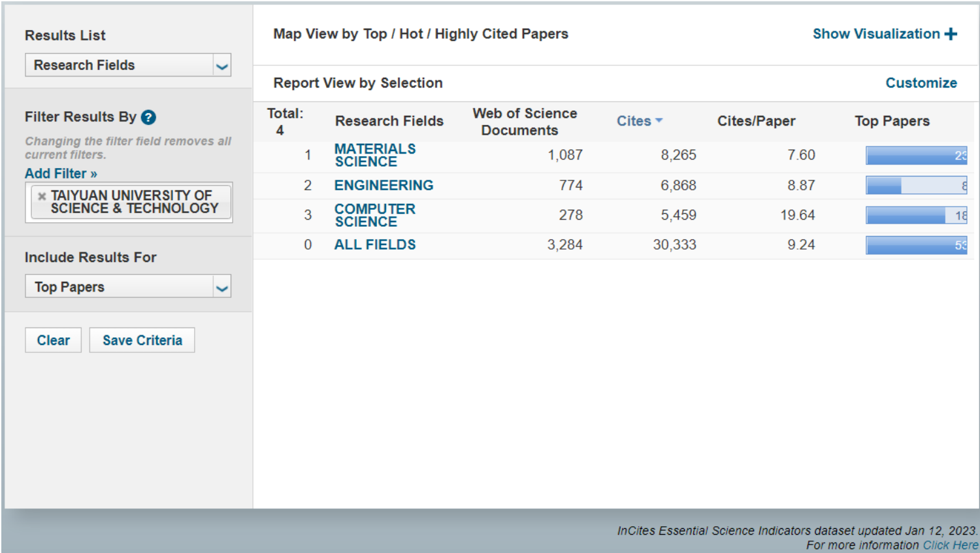Click the Computer Science top papers bar

[x=916, y=215]
